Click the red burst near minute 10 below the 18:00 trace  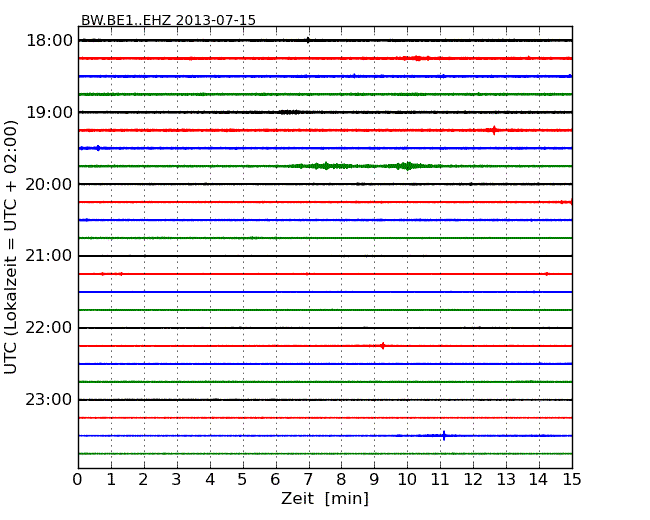(417, 58)
